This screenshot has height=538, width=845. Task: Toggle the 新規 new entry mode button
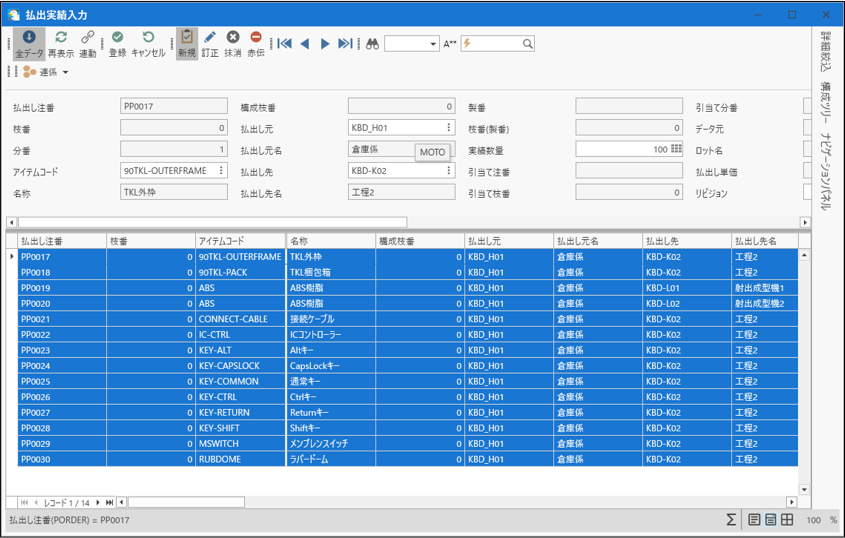(187, 44)
